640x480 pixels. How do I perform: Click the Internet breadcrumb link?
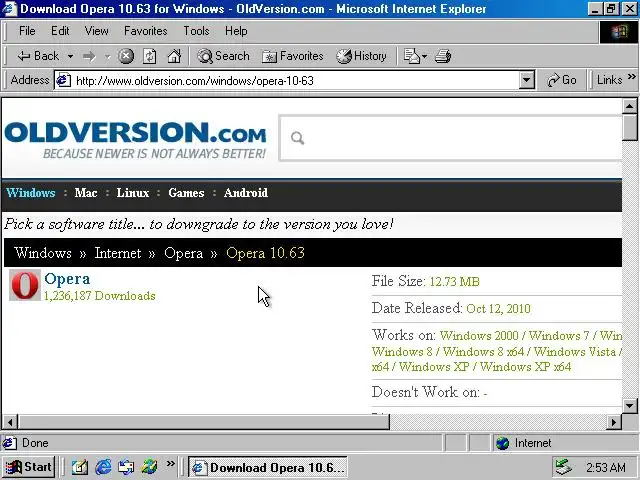[x=118, y=253]
